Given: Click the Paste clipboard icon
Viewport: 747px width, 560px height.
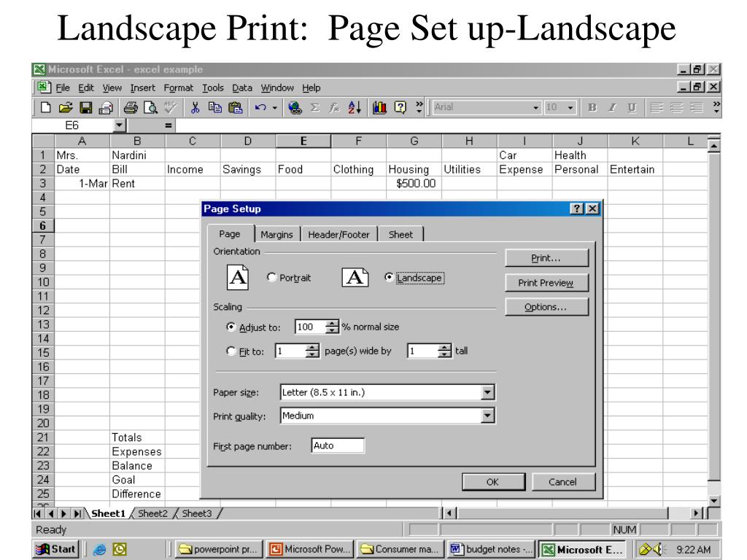Looking at the screenshot, I should click(x=236, y=108).
